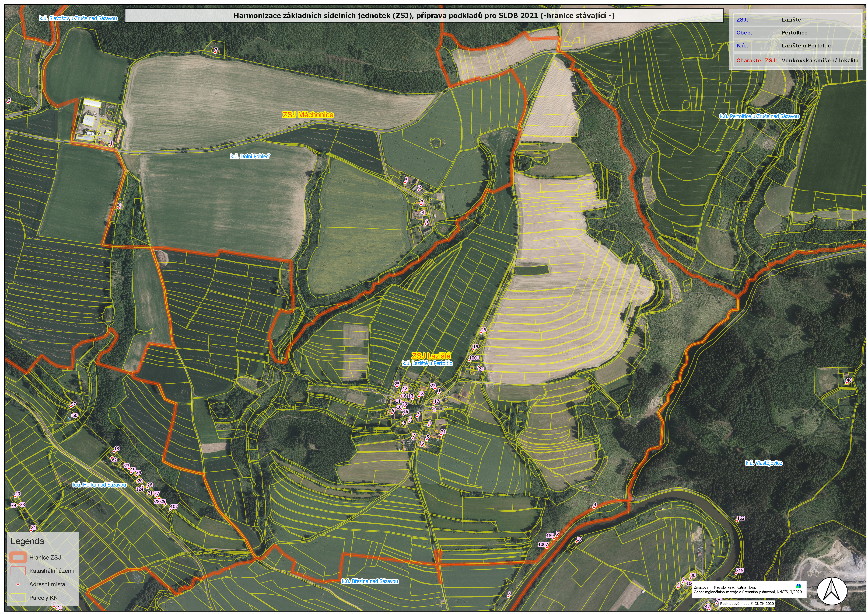
Task: Click the Parcely KN legend symbol
Action: 18,597
